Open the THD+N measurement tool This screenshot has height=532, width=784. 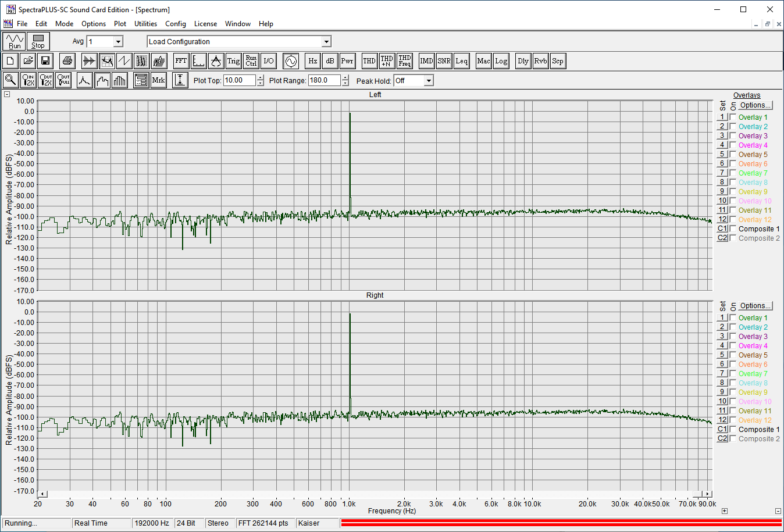point(387,61)
